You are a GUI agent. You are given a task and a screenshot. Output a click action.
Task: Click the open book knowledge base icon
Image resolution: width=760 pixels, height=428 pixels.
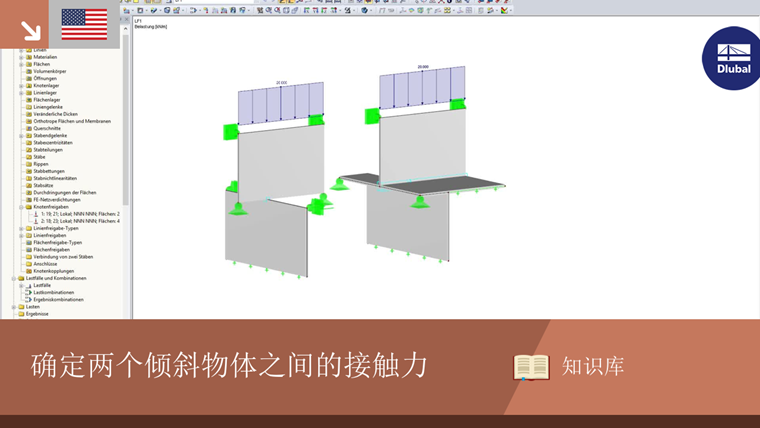click(x=531, y=367)
